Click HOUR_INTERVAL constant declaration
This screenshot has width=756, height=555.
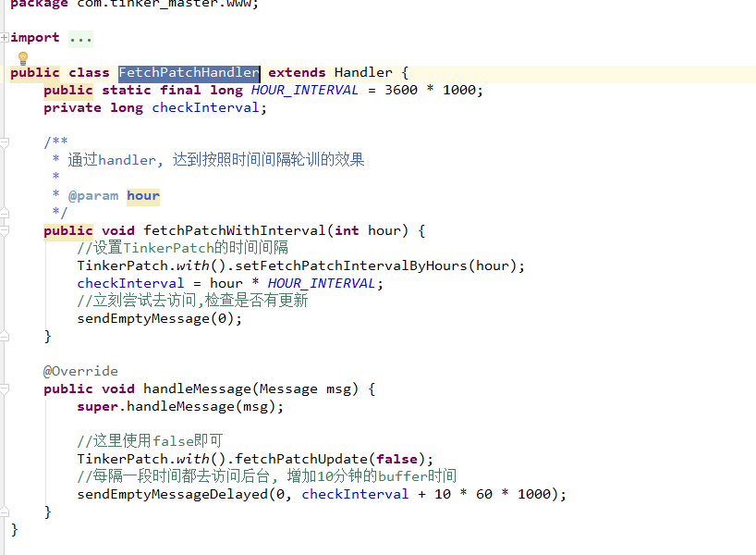304,91
